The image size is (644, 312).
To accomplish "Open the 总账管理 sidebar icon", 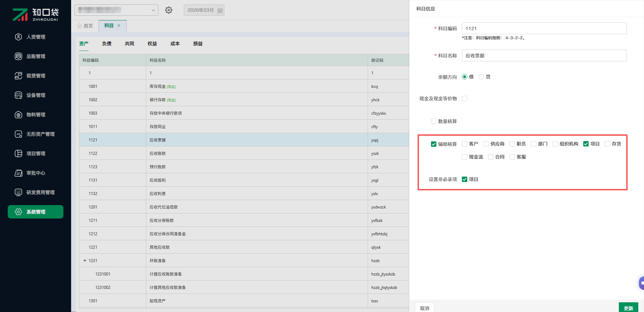I will [x=18, y=56].
